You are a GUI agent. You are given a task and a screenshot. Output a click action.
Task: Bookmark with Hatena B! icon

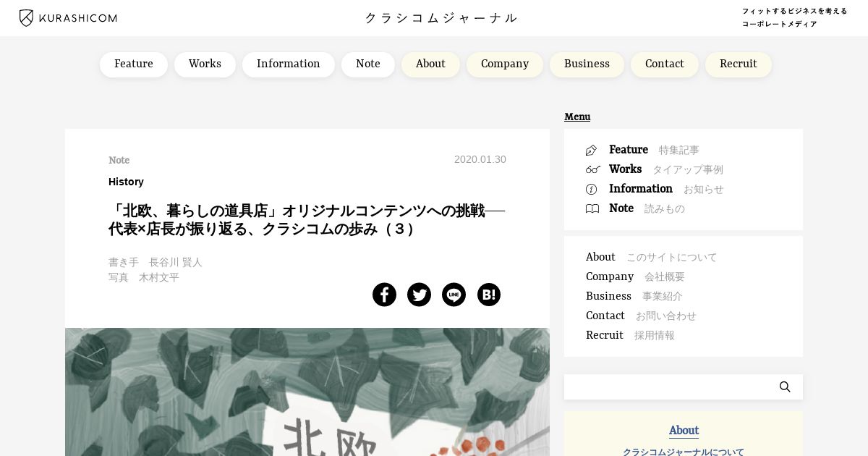coord(489,295)
